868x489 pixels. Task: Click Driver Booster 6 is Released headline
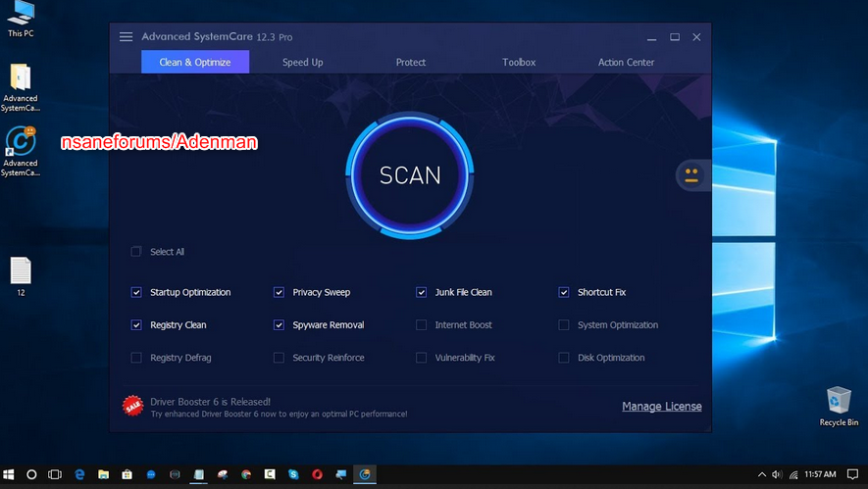pyautogui.click(x=210, y=402)
